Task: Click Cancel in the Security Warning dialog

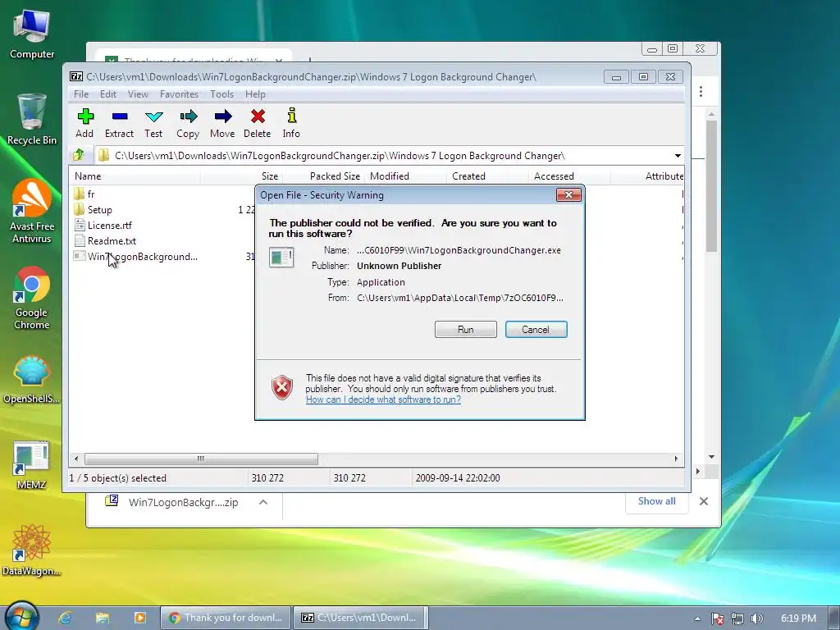Action: (x=536, y=330)
